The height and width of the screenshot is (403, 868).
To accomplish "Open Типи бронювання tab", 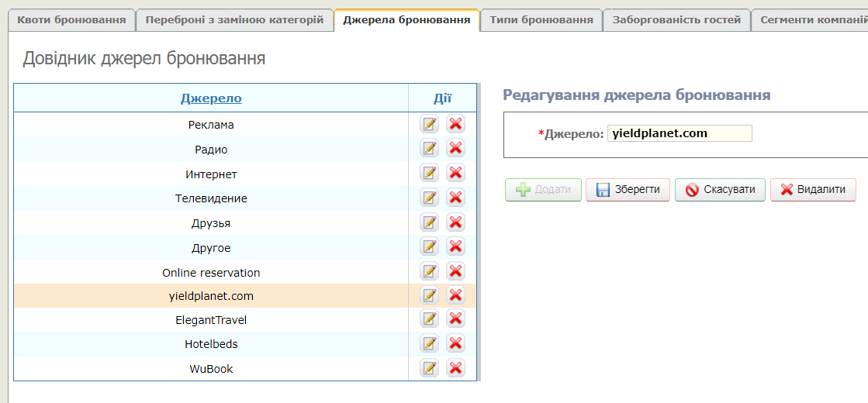I will [541, 19].
